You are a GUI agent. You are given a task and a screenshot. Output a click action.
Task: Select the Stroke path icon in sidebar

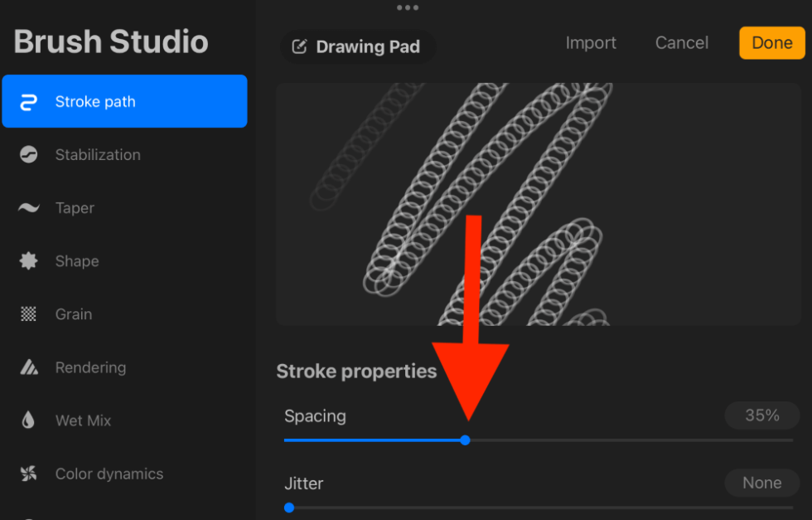pos(27,100)
